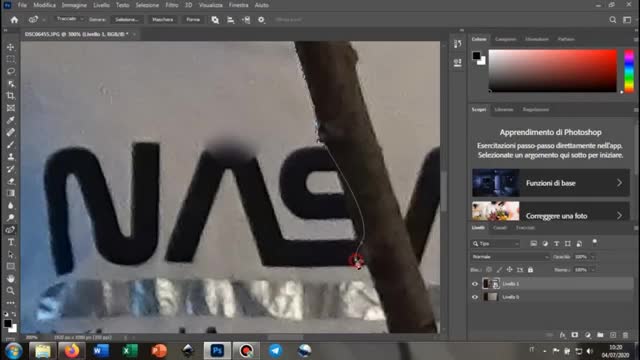Open pen options gear icon
Screen dimensions: 640x360
coord(261,20)
